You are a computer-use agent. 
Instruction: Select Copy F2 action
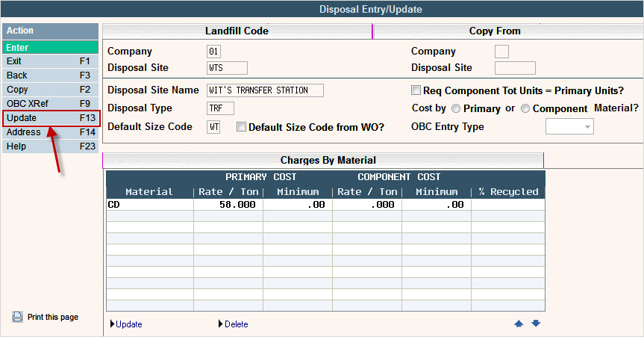point(51,89)
